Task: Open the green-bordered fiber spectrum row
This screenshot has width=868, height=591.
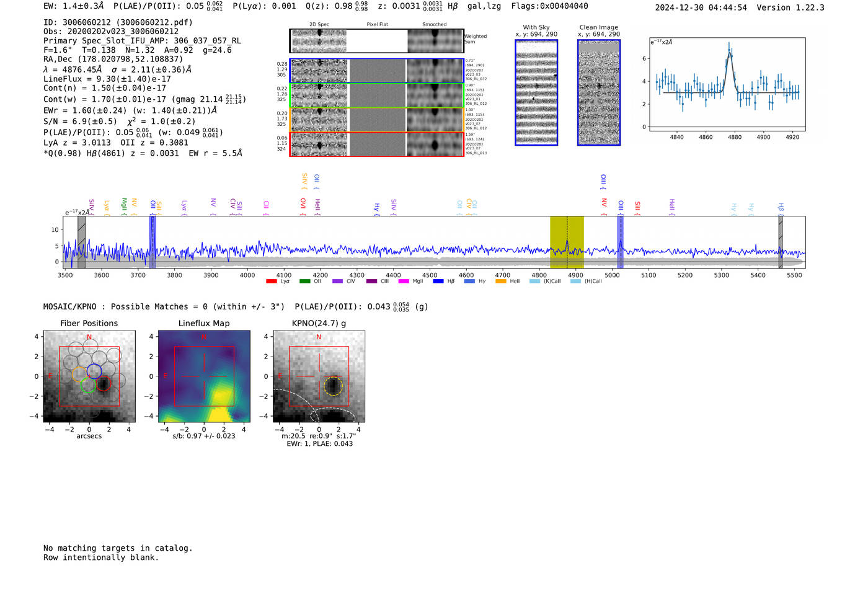Action: point(376,96)
